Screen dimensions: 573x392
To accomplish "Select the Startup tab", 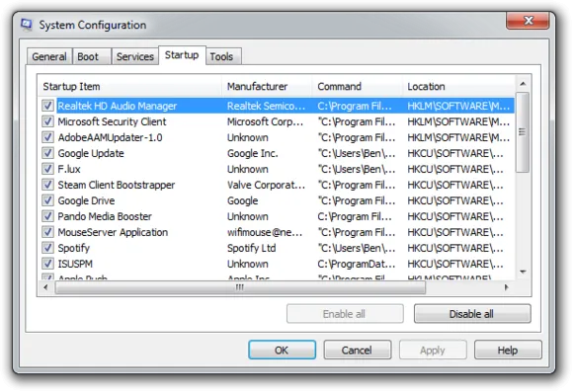I will point(182,55).
